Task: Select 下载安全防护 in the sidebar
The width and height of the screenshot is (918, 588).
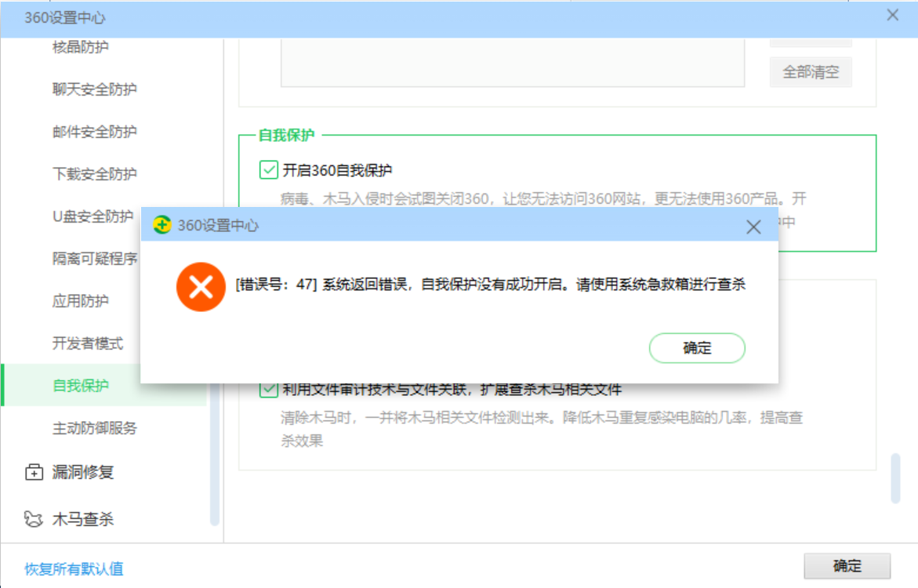Action: pyautogui.click(x=94, y=174)
